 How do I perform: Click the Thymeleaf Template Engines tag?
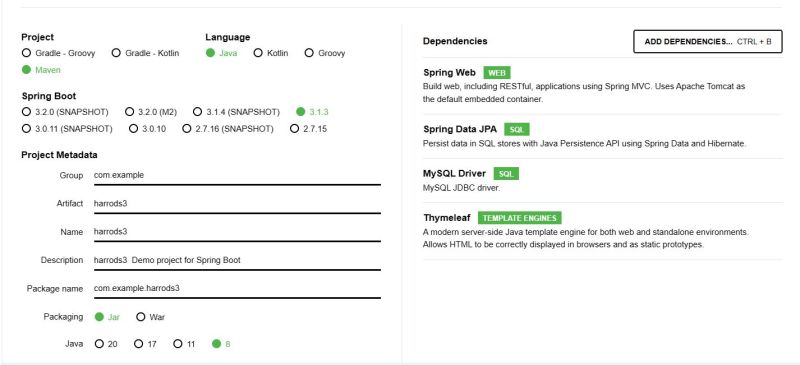(x=519, y=218)
